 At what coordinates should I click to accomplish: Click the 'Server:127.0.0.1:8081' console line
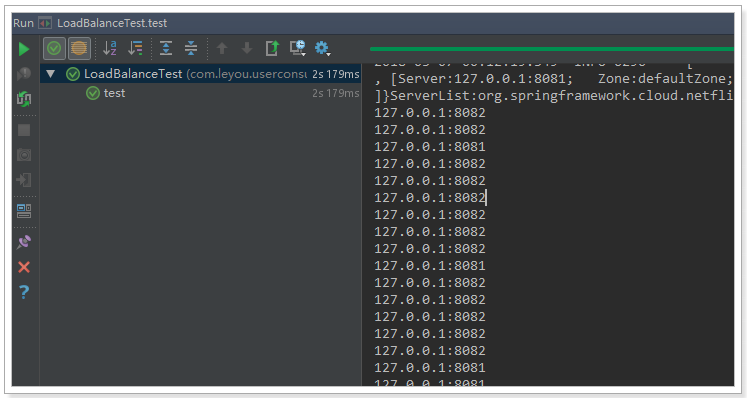554,79
